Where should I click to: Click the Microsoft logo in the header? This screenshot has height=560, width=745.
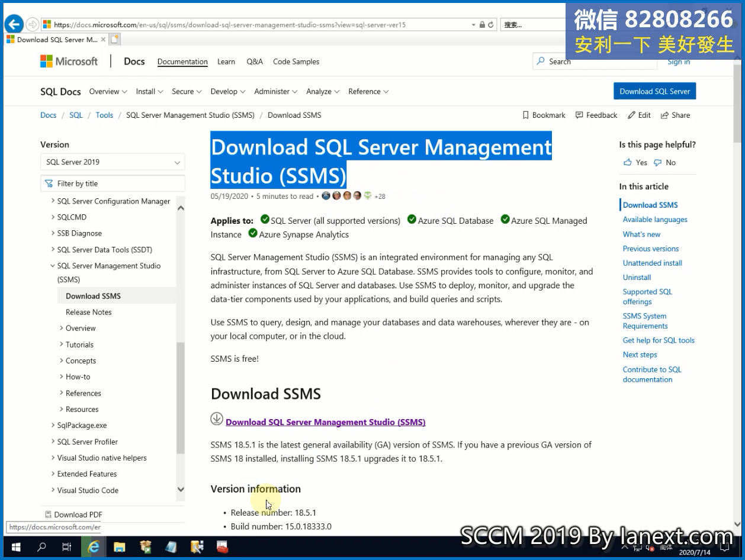point(69,61)
